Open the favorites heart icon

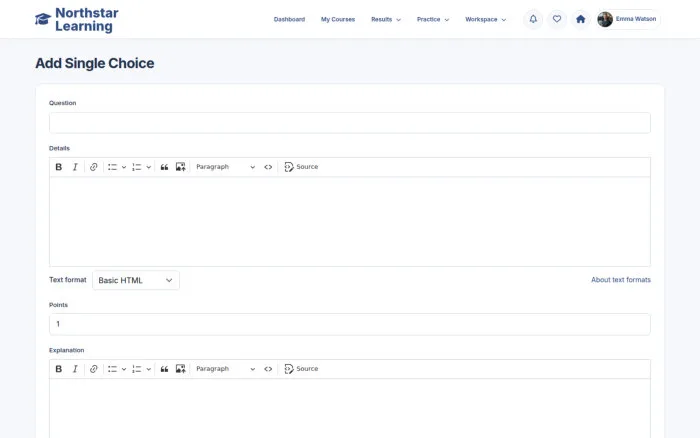pyautogui.click(x=557, y=19)
